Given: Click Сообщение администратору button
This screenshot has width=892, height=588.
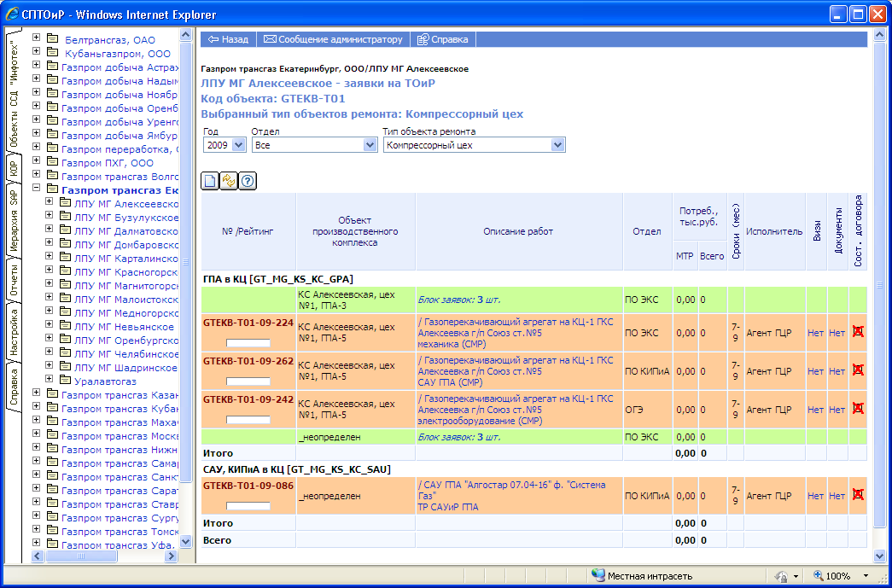Looking at the screenshot, I should point(334,39).
